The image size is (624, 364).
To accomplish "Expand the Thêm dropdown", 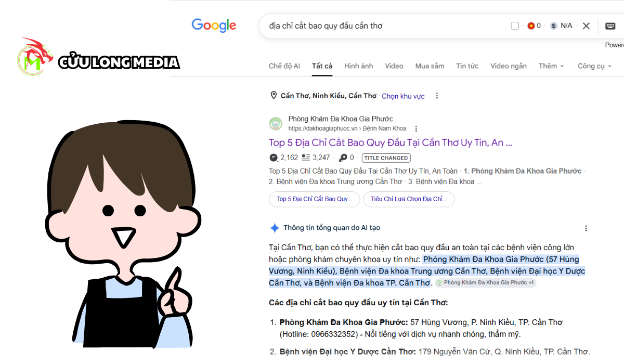I will (x=551, y=66).
